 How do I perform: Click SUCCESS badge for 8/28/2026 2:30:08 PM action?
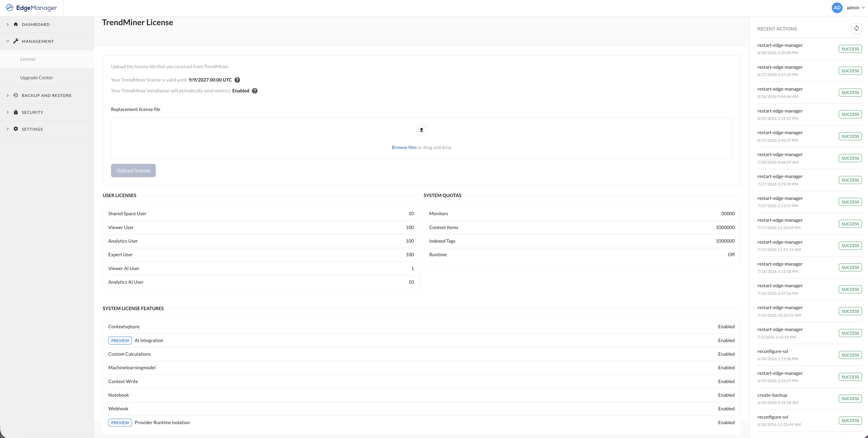850,49
